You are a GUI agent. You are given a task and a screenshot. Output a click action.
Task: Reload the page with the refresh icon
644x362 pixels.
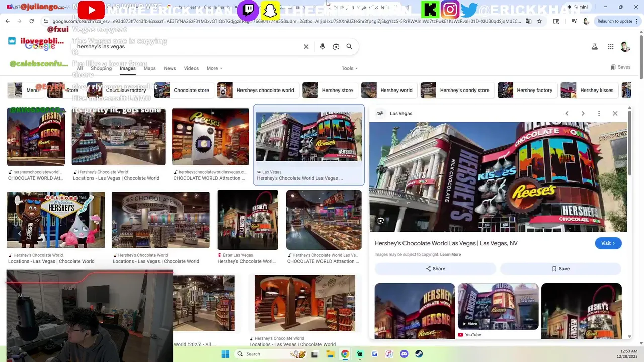[31, 21]
